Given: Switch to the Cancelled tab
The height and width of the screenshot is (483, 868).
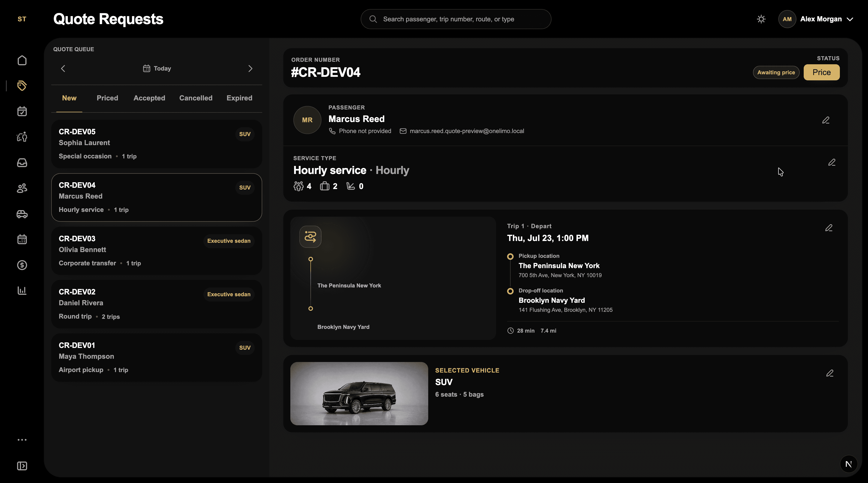Looking at the screenshot, I should [x=196, y=98].
